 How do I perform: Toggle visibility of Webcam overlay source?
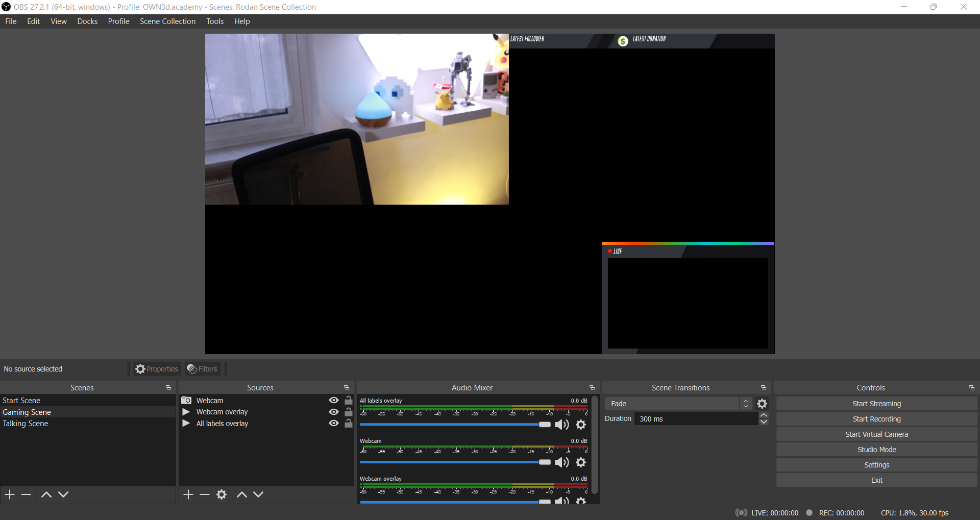click(x=334, y=412)
